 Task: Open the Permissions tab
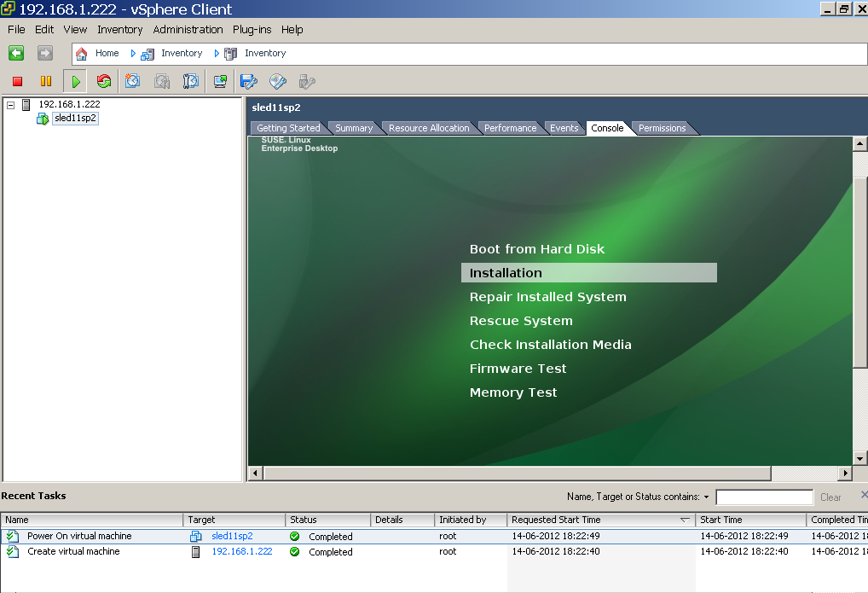point(662,128)
